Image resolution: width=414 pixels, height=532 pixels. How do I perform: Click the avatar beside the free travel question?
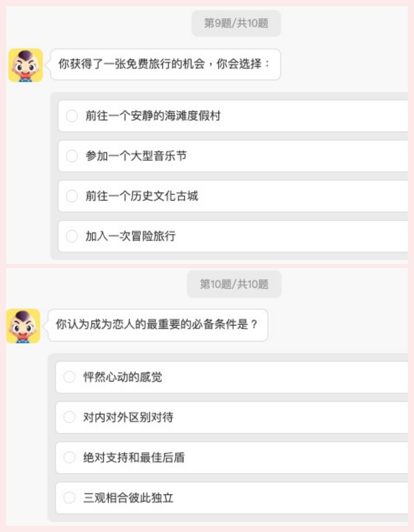pyautogui.click(x=25, y=65)
